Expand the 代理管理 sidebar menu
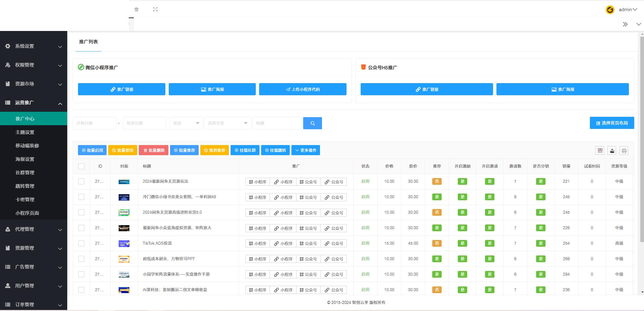The height and width of the screenshot is (311, 644). point(34,229)
